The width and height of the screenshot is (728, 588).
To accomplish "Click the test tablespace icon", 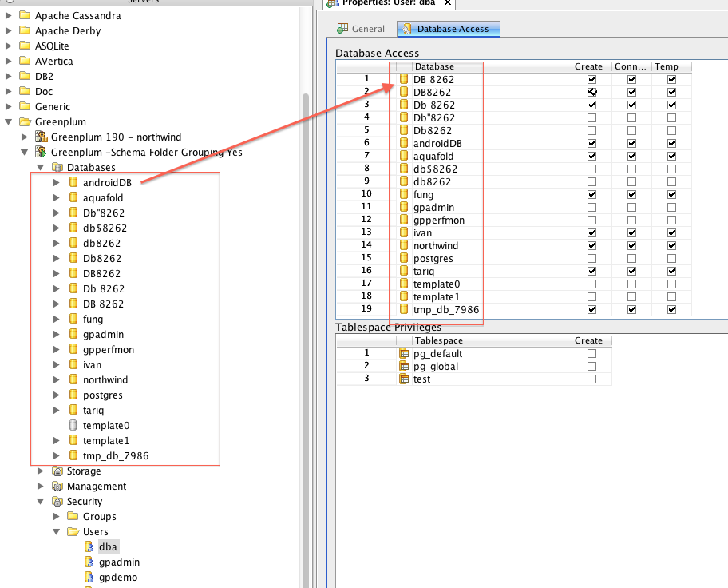I will pos(404,379).
